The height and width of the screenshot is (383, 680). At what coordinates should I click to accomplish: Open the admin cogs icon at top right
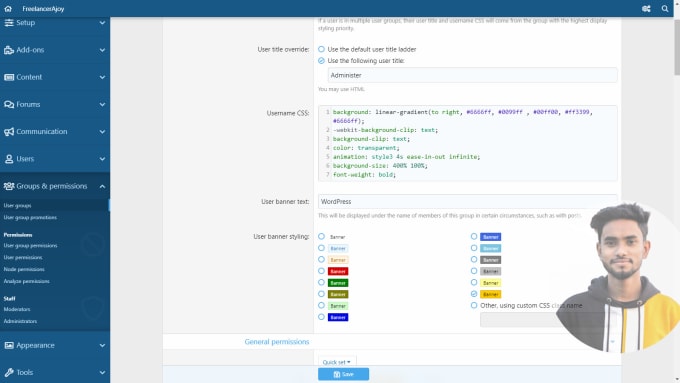point(646,9)
